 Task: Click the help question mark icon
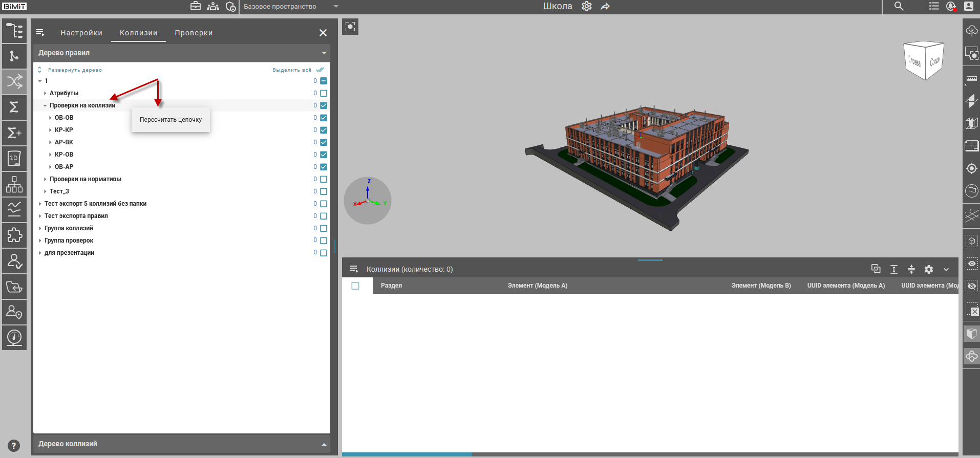tap(14, 446)
